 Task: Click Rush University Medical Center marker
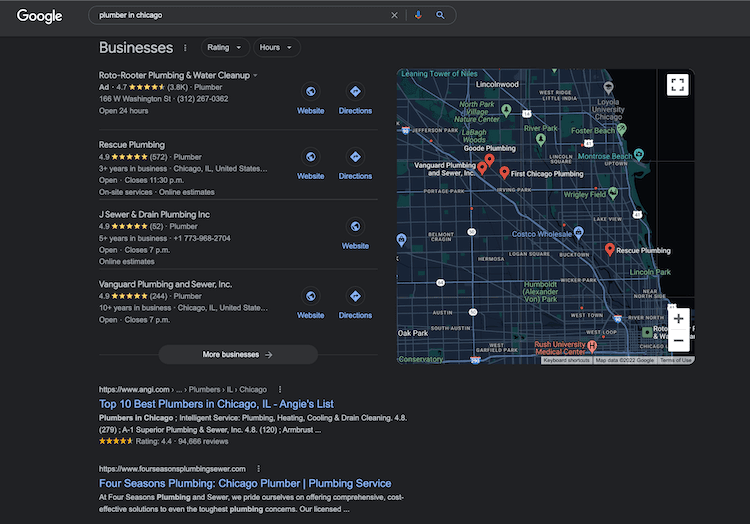(x=592, y=346)
